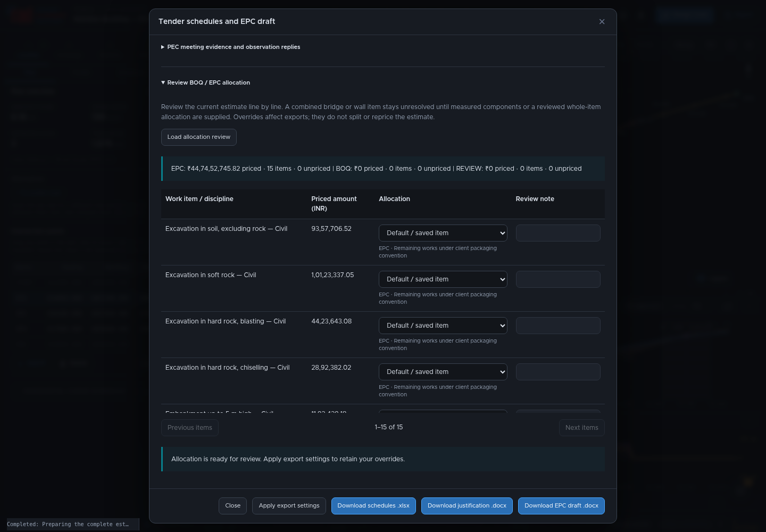The height and width of the screenshot is (532, 766).
Task: Select the '1–15 of 15' pagination text
Action: pos(389,427)
